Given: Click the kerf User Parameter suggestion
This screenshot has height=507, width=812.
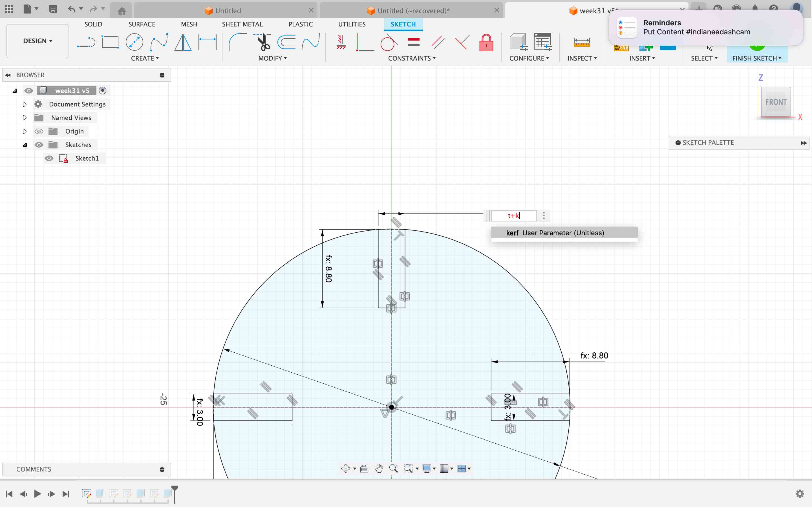Looking at the screenshot, I should (564, 232).
